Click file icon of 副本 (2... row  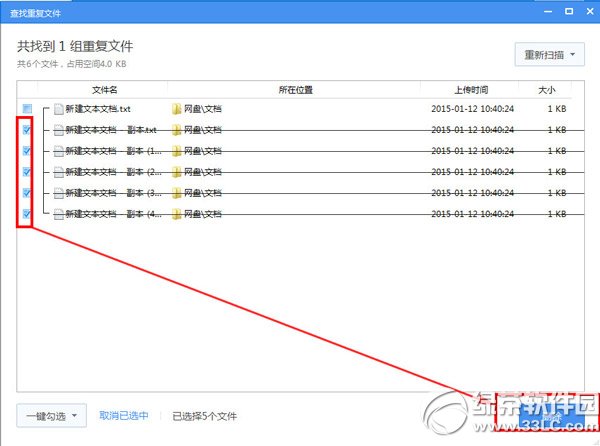pyautogui.click(x=59, y=172)
